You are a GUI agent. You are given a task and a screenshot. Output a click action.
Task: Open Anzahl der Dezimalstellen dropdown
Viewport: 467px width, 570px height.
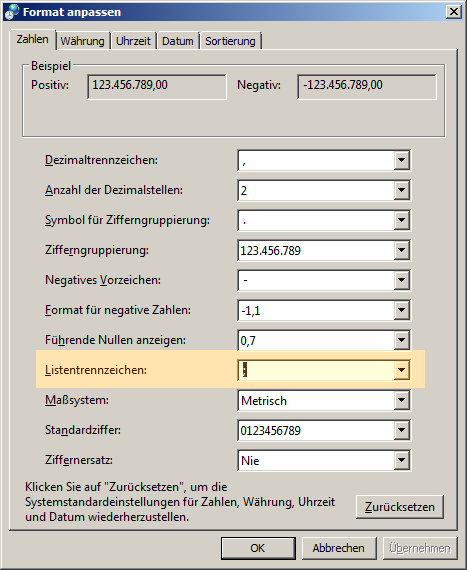point(402,190)
